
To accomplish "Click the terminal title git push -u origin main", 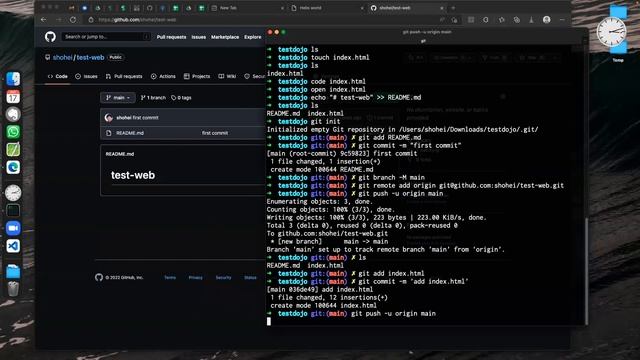I will (x=427, y=32).
